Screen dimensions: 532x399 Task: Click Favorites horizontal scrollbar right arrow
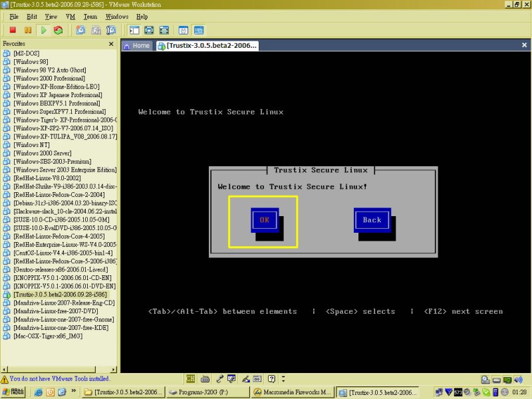[x=114, y=369]
